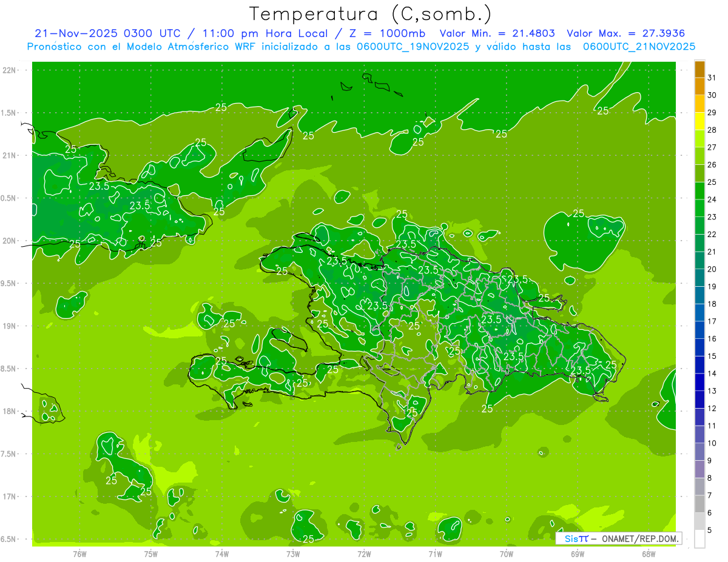Click the valid-until time '0600UTC_21NOV2025'
This screenshot has width=728, height=562.
point(639,47)
